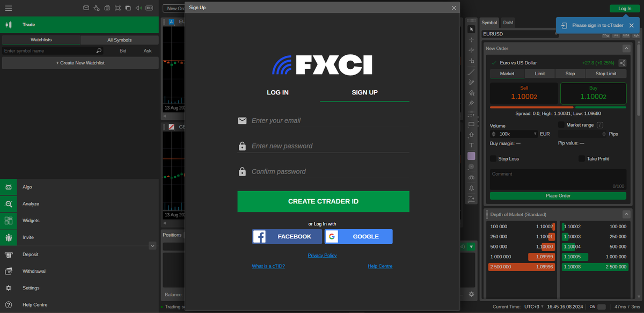Select the crosshair tool in chart toolbar
Image resolution: width=644 pixels, height=313 pixels.
pyautogui.click(x=471, y=40)
